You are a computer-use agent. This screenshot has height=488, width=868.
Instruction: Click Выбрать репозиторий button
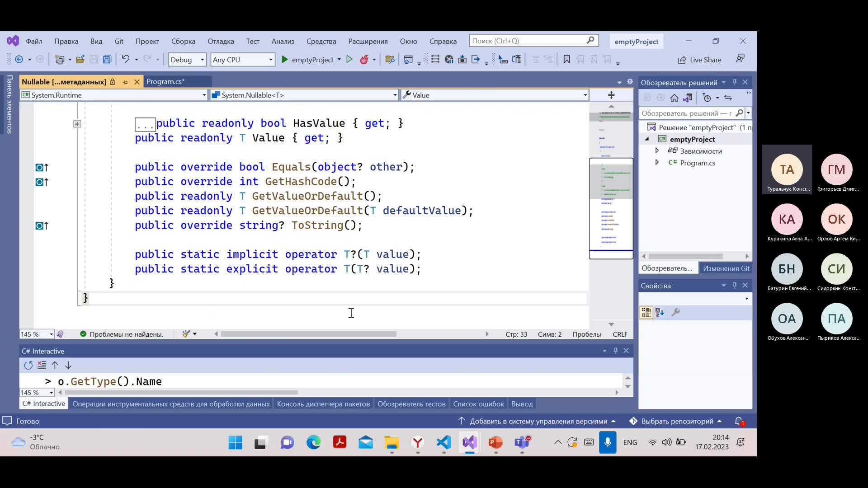(x=676, y=421)
